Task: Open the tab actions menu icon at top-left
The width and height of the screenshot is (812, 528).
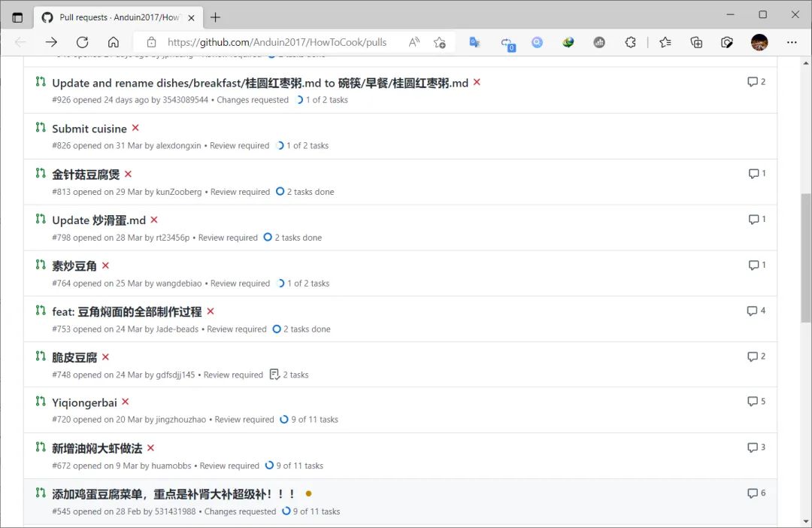Action: click(17, 17)
